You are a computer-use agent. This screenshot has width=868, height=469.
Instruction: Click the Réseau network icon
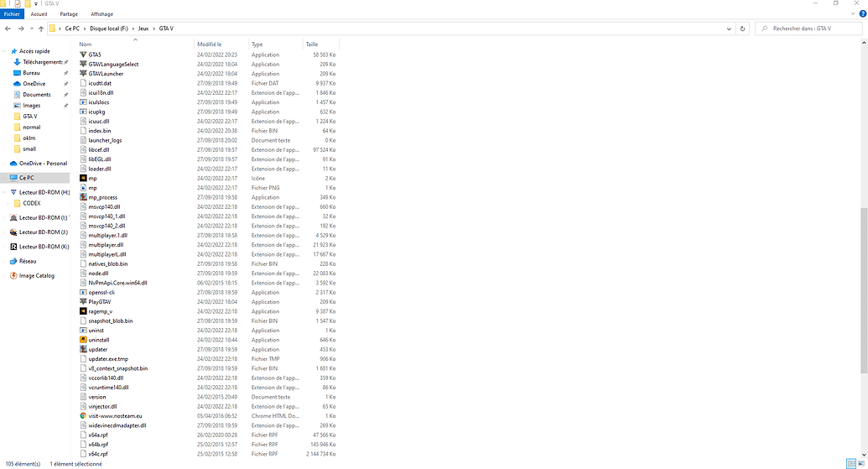[13, 262]
